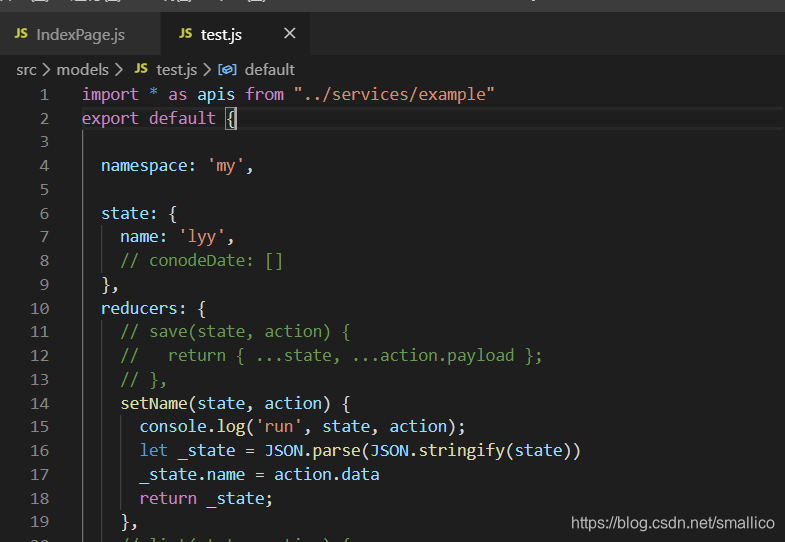Click the JS icon on test.js tab
This screenshot has width=785, height=542.
point(185,34)
